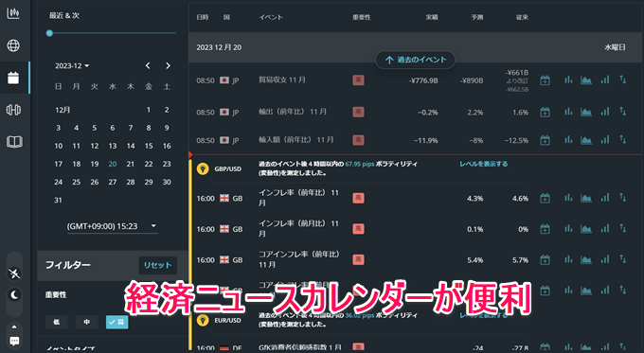Go to next month with right chevron
This screenshot has width=644, height=353.
(168, 65)
